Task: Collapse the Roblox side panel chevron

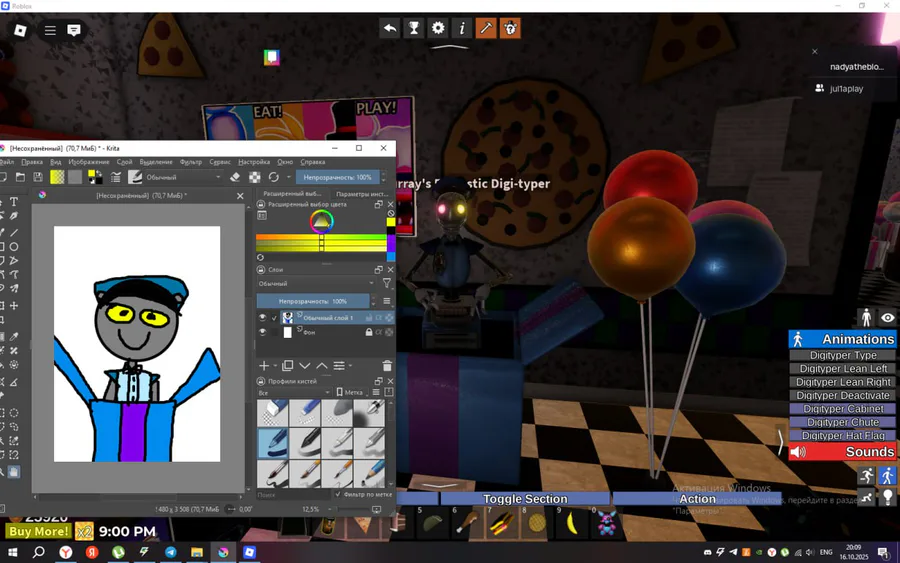Action: pyautogui.click(x=781, y=442)
